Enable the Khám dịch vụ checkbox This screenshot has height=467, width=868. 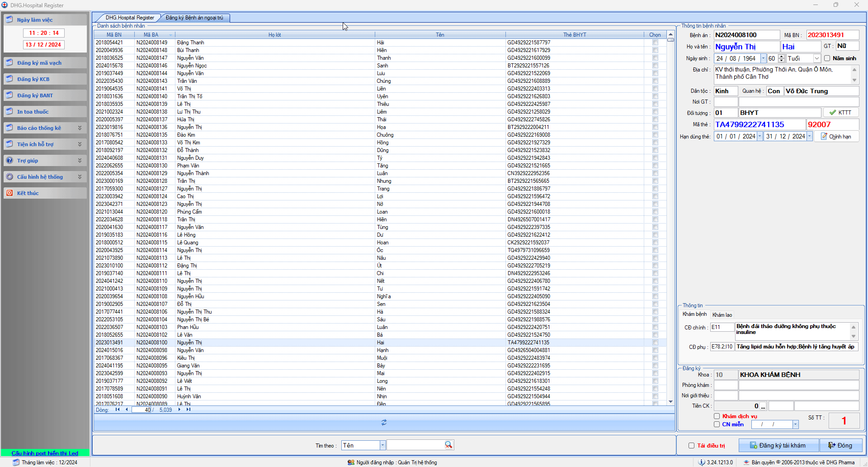coord(717,416)
